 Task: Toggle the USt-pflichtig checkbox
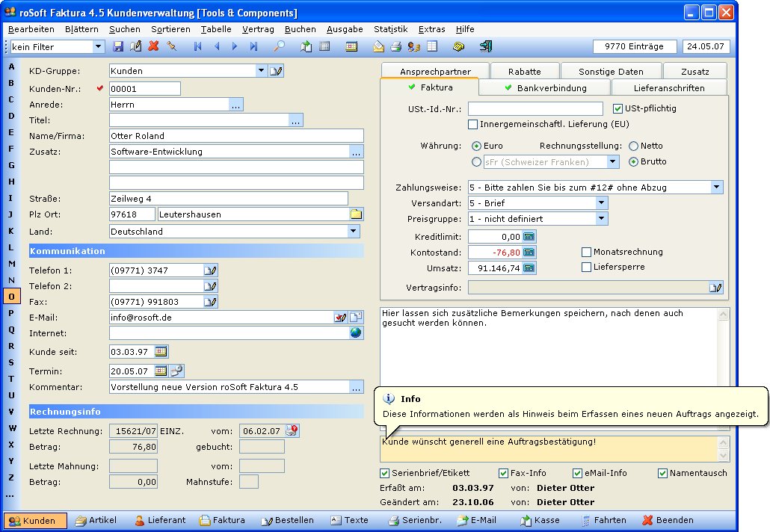[617, 108]
